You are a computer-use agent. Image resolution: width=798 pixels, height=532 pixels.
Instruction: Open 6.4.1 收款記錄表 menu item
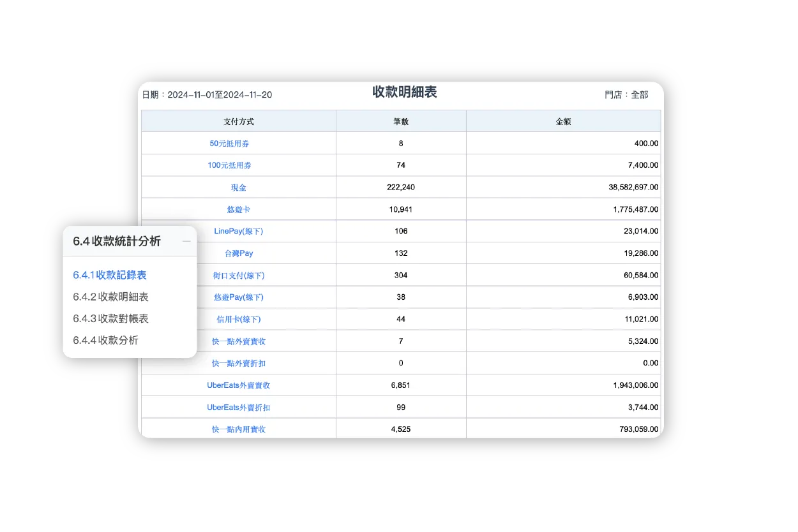(x=110, y=275)
